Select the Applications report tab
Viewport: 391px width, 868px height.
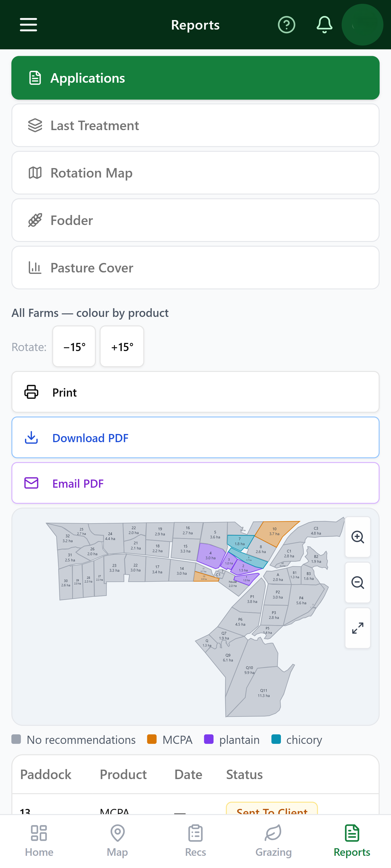pyautogui.click(x=195, y=78)
